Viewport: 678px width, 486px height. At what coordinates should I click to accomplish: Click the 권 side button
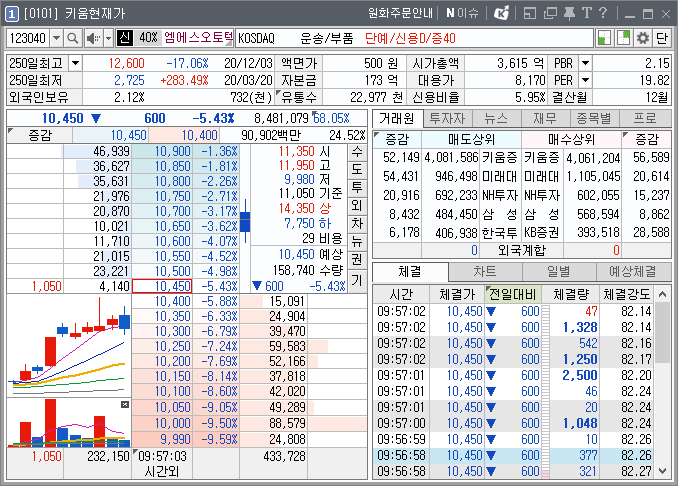(357, 259)
